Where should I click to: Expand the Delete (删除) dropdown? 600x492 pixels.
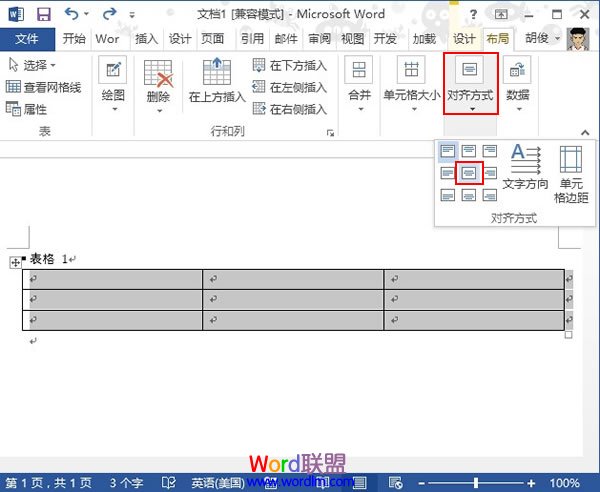pyautogui.click(x=158, y=84)
